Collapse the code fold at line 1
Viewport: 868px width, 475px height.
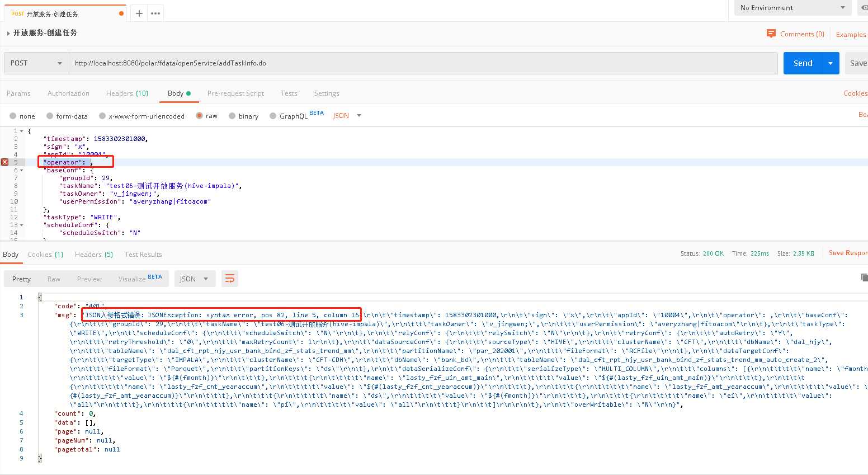[22, 131]
